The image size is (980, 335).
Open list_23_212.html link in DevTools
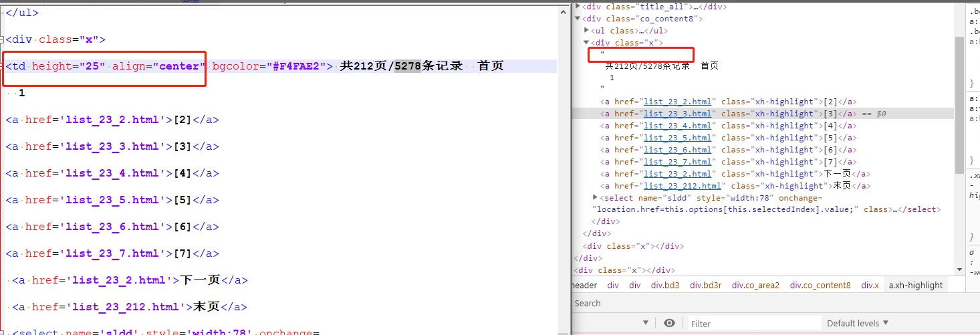point(683,186)
